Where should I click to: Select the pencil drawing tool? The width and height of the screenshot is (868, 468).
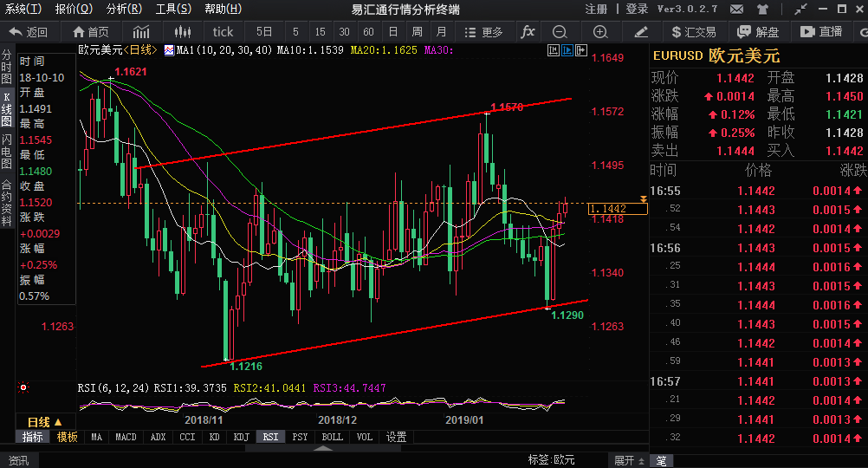pos(641,32)
